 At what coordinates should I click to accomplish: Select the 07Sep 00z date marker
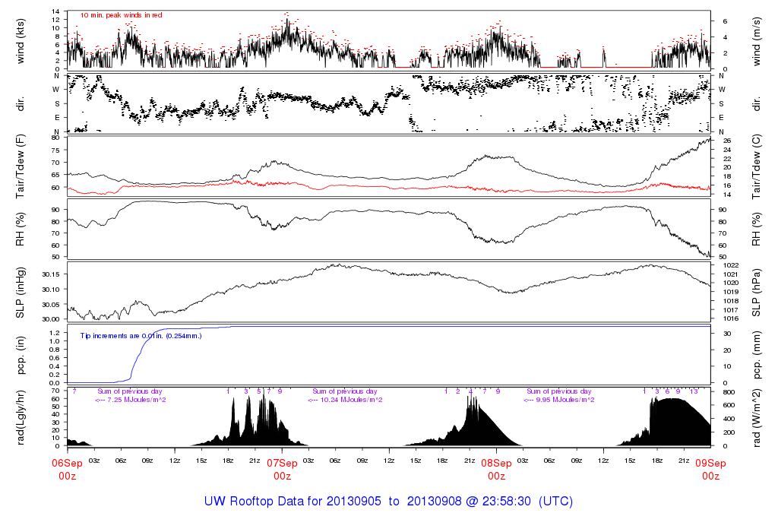(282, 469)
